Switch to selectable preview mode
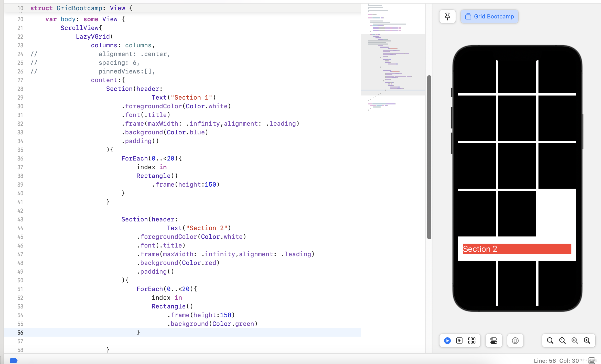This screenshot has height=364, width=601. point(459,340)
